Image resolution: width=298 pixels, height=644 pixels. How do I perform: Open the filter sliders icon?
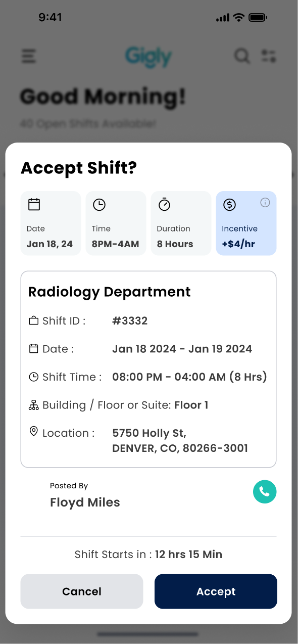268,56
